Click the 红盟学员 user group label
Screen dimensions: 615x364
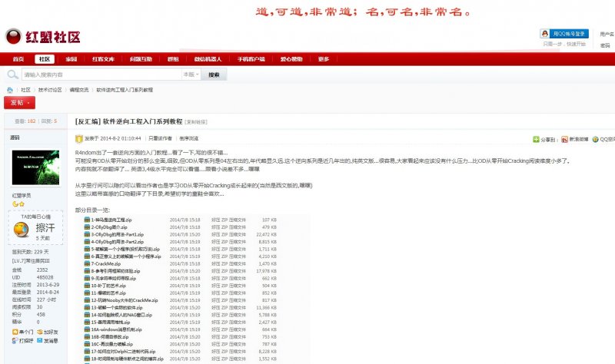coord(22,195)
